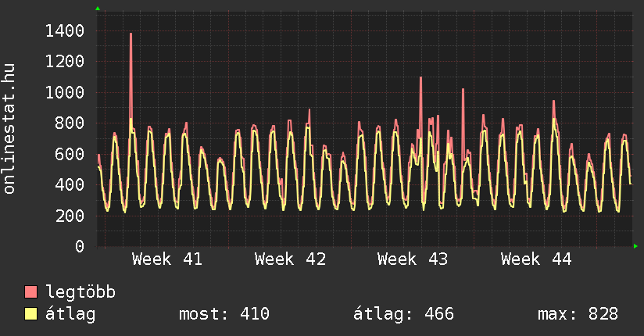Click the green arrow atop the y-axis

(x=98, y=9)
